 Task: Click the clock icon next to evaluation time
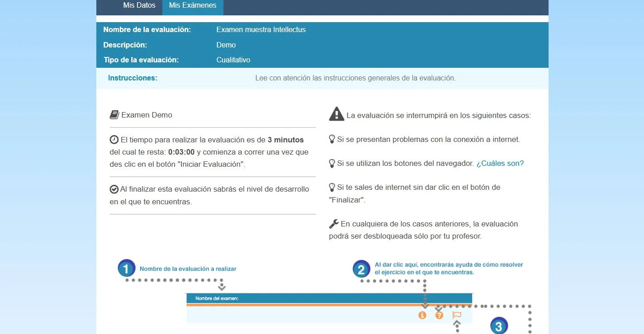[114, 140]
